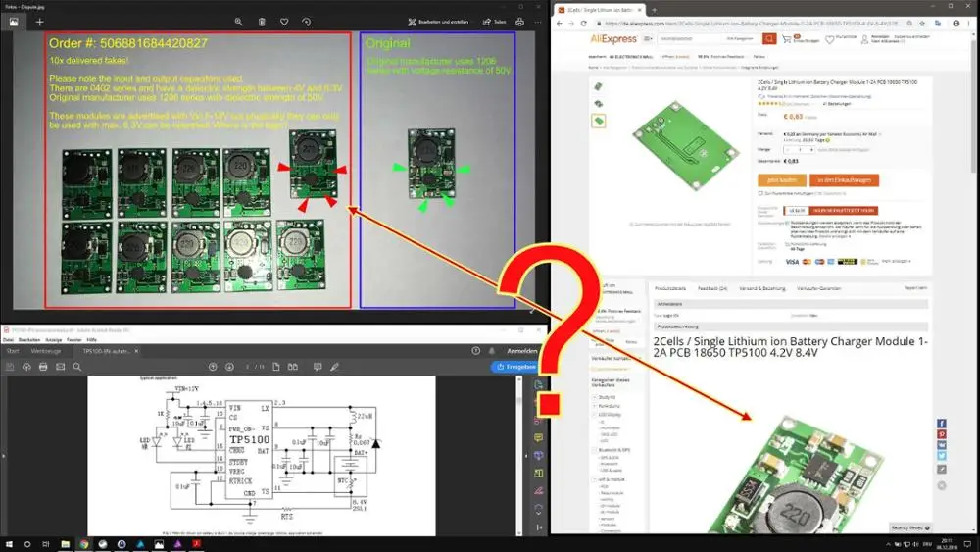Viewport: 980px width, 552px height.
Task: Open a new Chrome tab with plus
Action: pos(655,10)
